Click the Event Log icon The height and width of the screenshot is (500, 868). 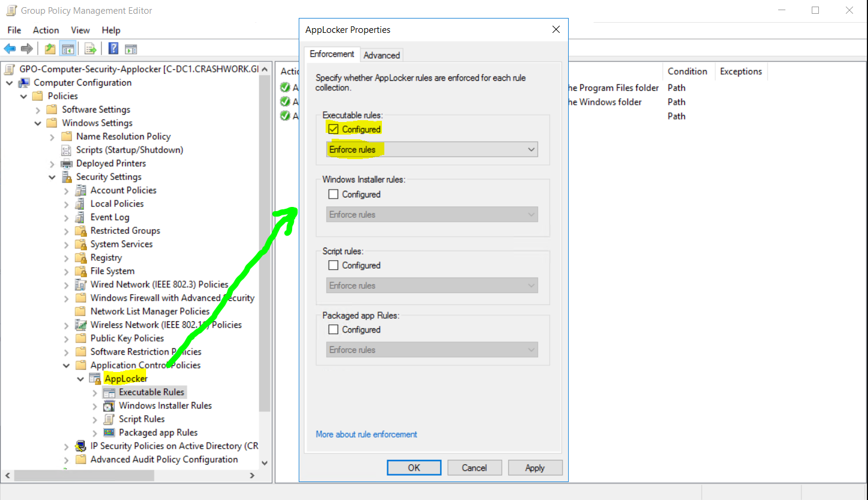[x=81, y=217]
